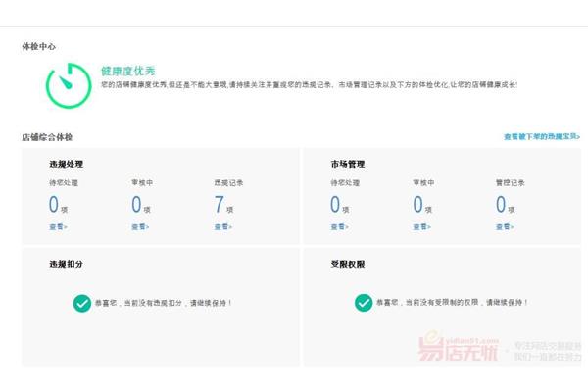Click 查看 under 违规处理 审核中
This screenshot has width=588, height=392.
(x=140, y=227)
